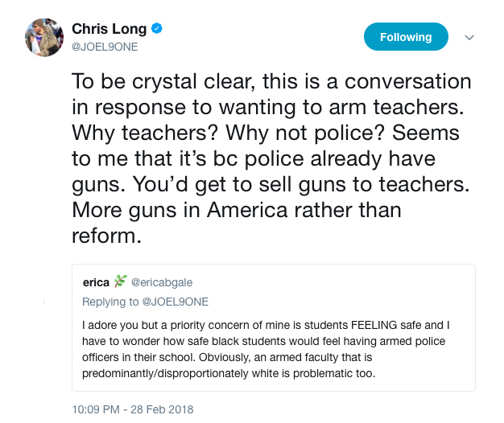The height and width of the screenshot is (423, 504).
Task: Toggle the Following button
Action: tap(406, 37)
